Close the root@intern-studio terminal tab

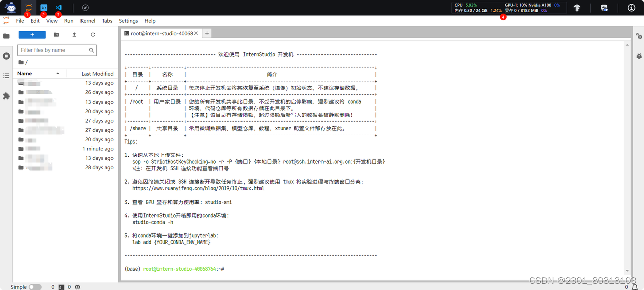click(196, 33)
